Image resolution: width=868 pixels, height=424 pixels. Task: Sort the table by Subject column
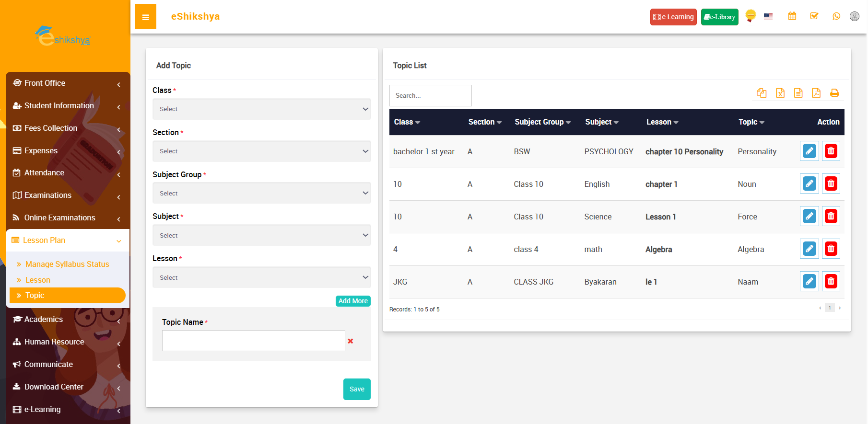(x=601, y=122)
